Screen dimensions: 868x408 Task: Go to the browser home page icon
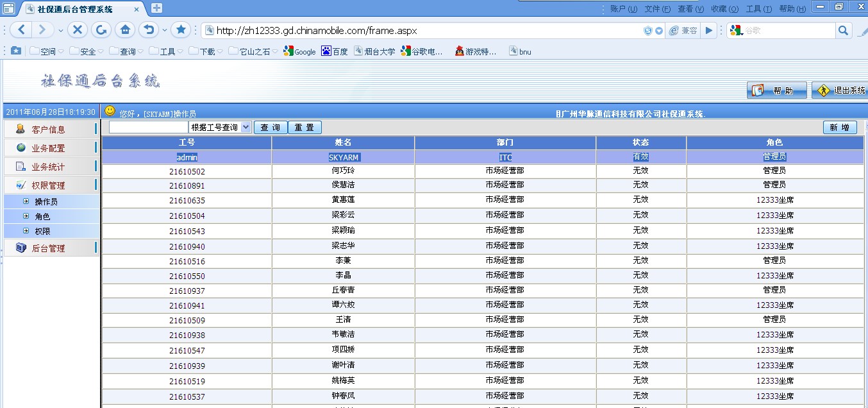coord(124,30)
